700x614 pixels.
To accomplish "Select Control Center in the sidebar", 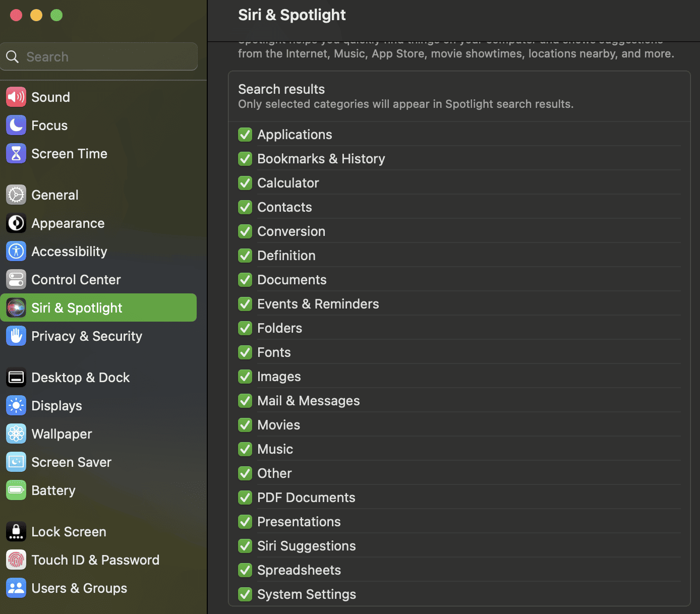I will tap(76, 280).
